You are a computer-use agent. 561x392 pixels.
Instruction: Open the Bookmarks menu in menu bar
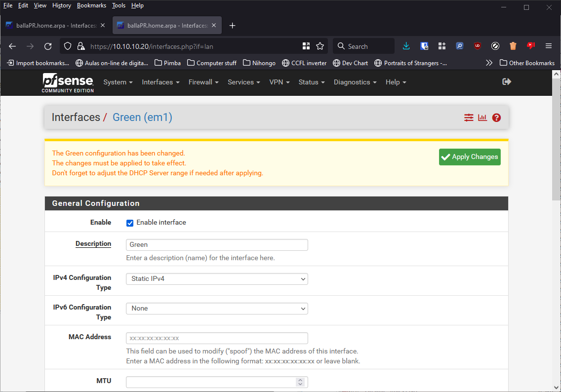[x=91, y=5]
